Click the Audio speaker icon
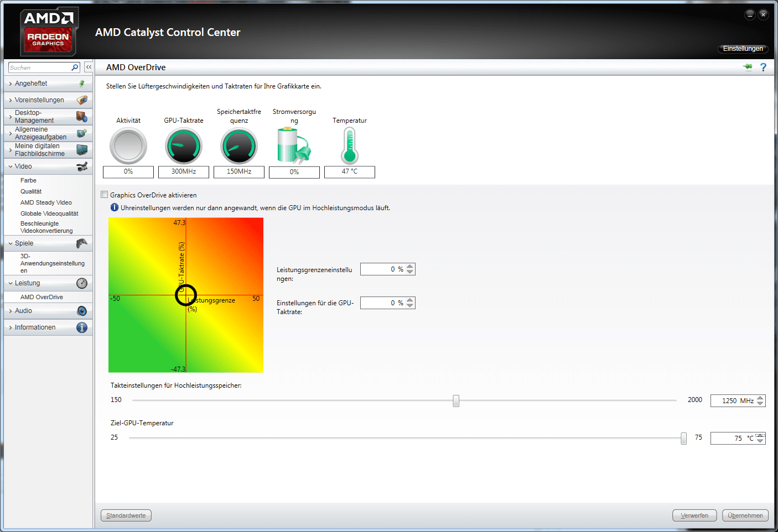 (x=82, y=311)
